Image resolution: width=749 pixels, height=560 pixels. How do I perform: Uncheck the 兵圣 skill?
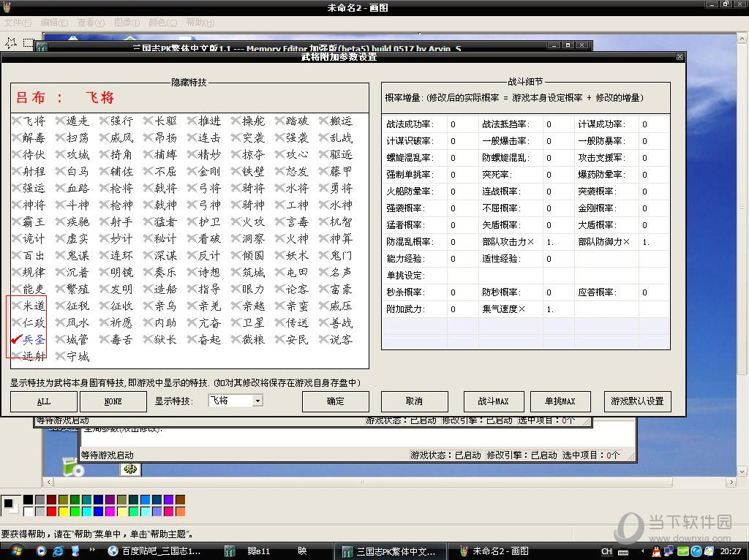point(18,339)
